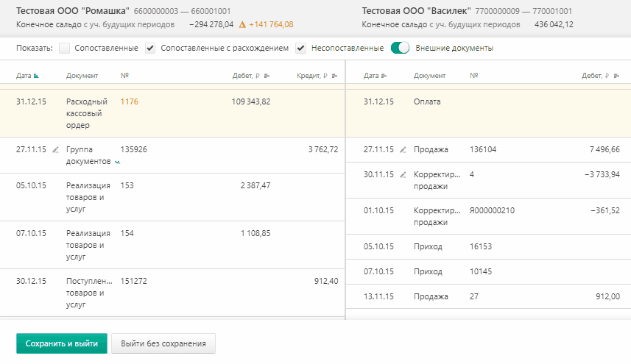Sort left table by Дата column icon
Screen dimensions: 631x364
pyautogui.click(x=36, y=76)
